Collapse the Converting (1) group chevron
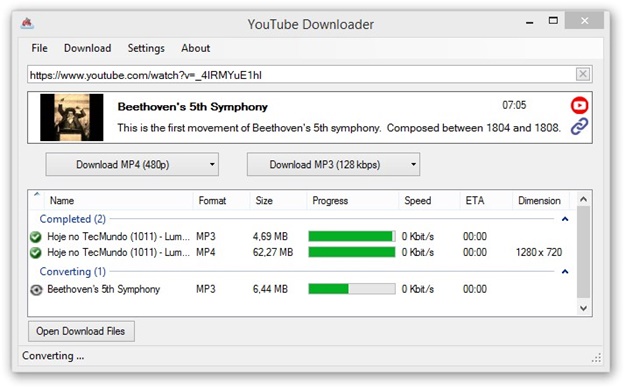The width and height of the screenshot is (625, 389). click(565, 272)
